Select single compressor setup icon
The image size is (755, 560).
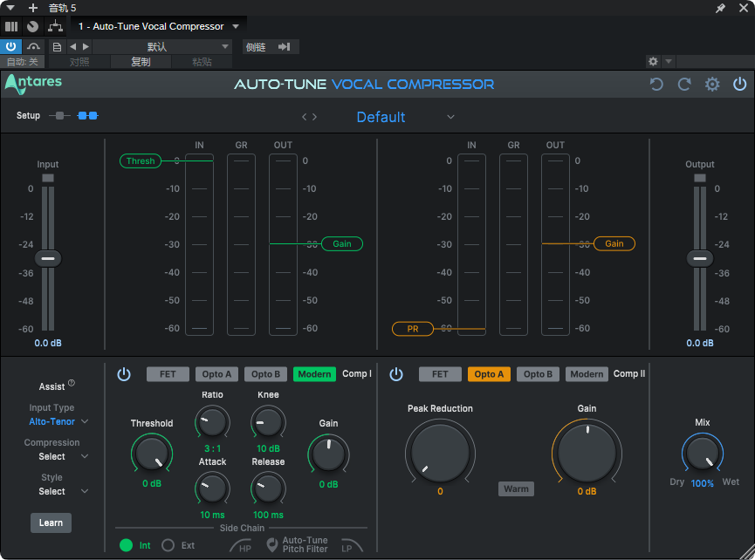[59, 115]
